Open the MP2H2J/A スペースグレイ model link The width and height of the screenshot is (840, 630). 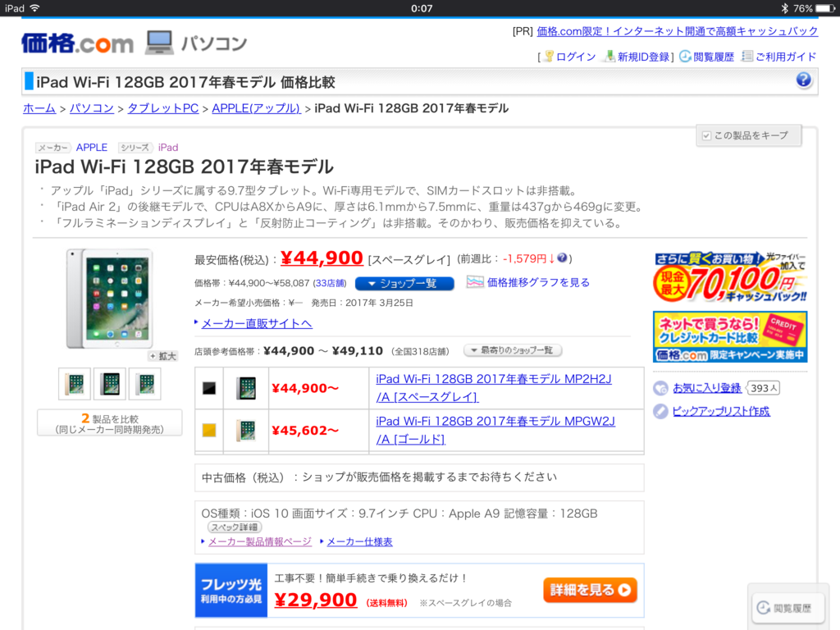493,388
